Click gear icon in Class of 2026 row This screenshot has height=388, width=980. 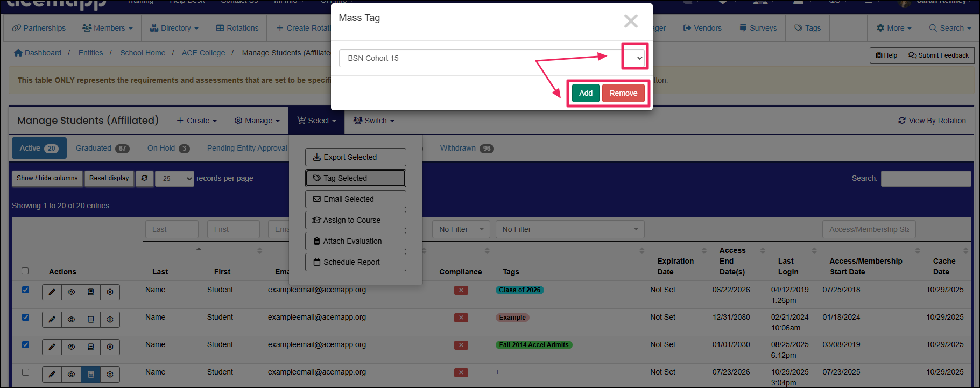110,292
